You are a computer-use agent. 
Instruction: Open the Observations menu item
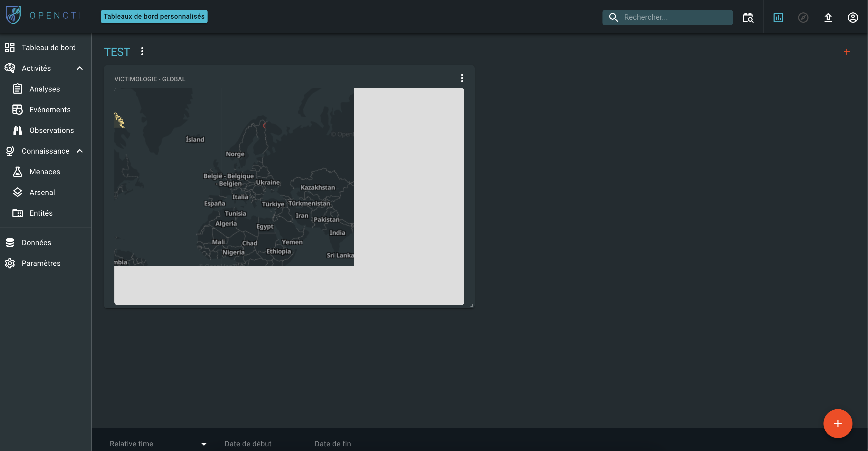click(51, 130)
